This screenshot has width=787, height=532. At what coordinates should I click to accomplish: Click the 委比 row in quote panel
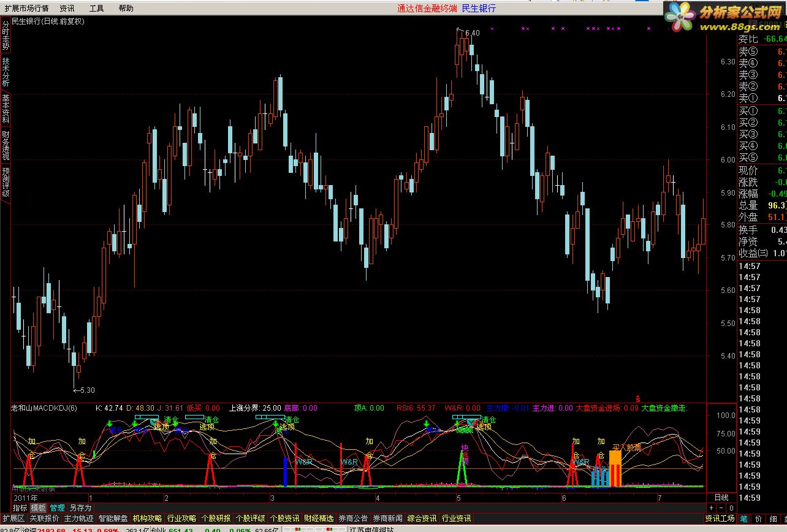pyautogui.click(x=762, y=39)
